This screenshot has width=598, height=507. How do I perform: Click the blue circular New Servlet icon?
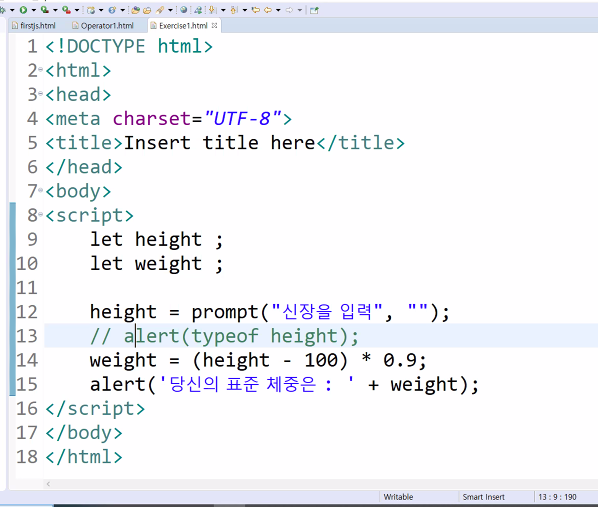pos(112,10)
